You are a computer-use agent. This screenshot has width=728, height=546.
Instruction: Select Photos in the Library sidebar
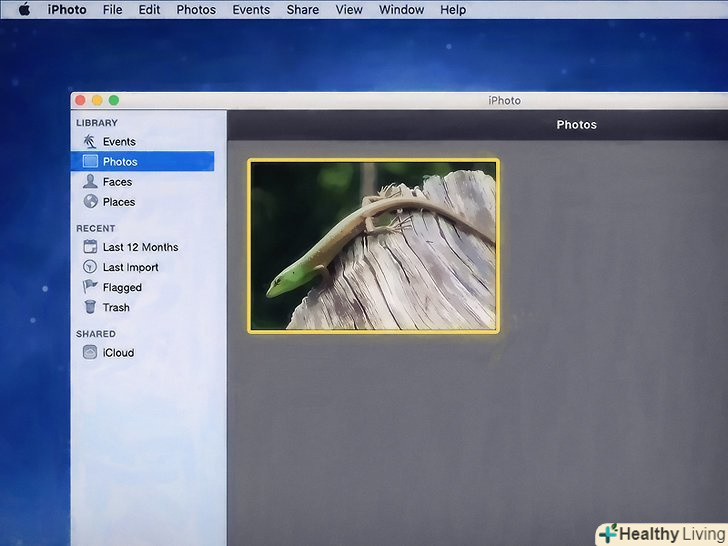pyautogui.click(x=120, y=162)
